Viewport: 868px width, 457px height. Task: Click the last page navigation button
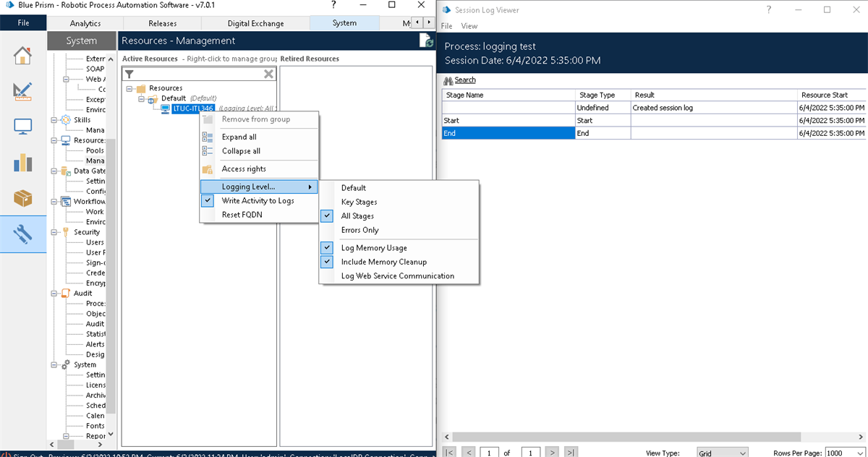(571, 451)
